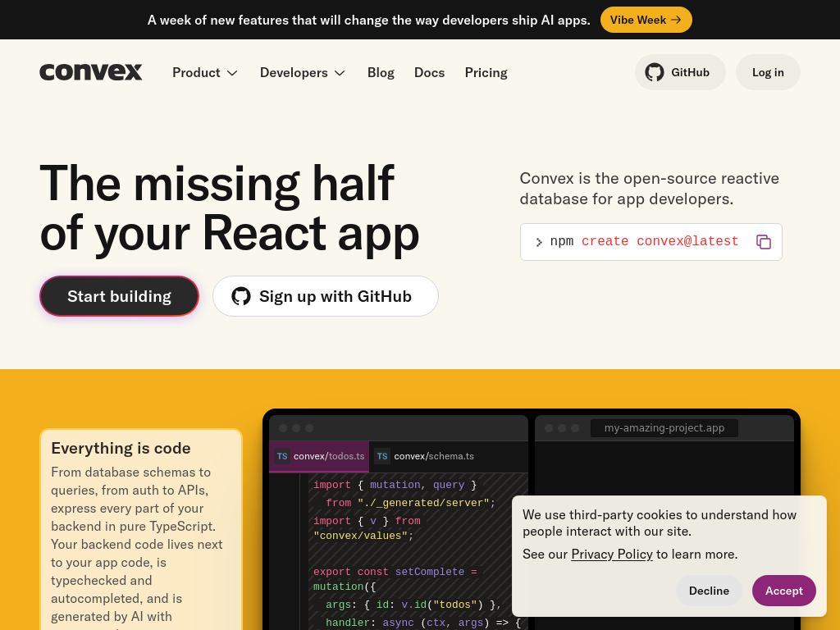
Task: Click the GitHub octocat icon in navbar
Action: pyautogui.click(x=655, y=72)
